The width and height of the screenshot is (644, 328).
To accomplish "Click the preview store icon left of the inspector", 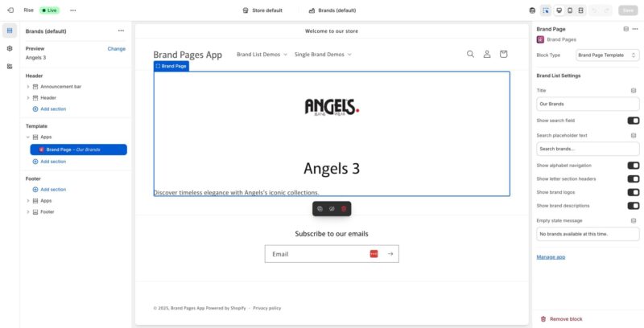I will point(532,10).
